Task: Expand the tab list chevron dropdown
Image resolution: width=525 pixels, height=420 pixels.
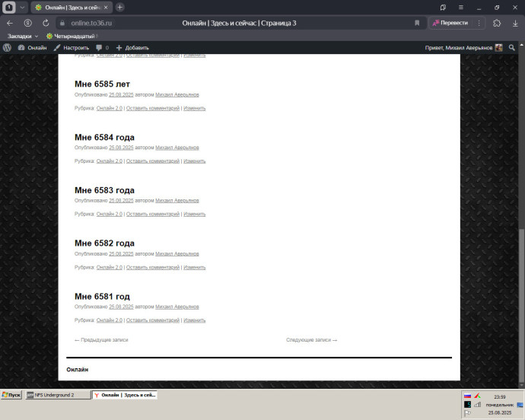Action: click(x=22, y=8)
